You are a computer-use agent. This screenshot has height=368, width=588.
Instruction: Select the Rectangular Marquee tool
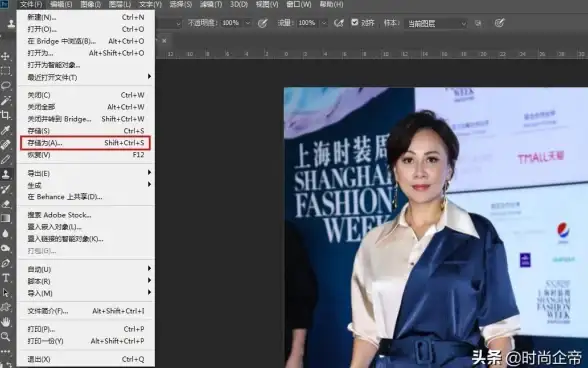click(6, 71)
